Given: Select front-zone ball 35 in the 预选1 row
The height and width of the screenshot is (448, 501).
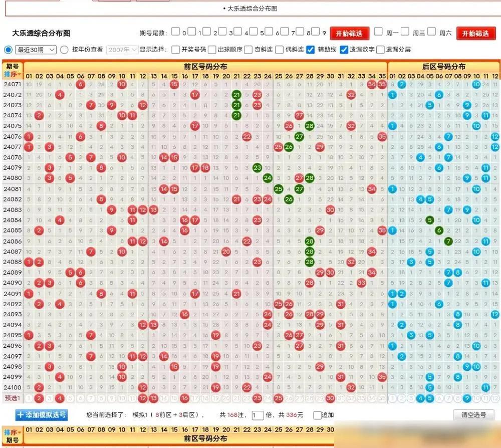Looking at the screenshot, I should [382, 398].
